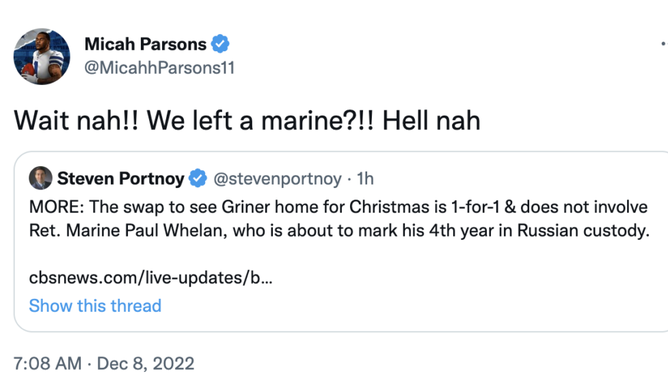Screen dimensions: 668x376
Task: Open the @MicahhParsons11 handle
Action: click(159, 68)
